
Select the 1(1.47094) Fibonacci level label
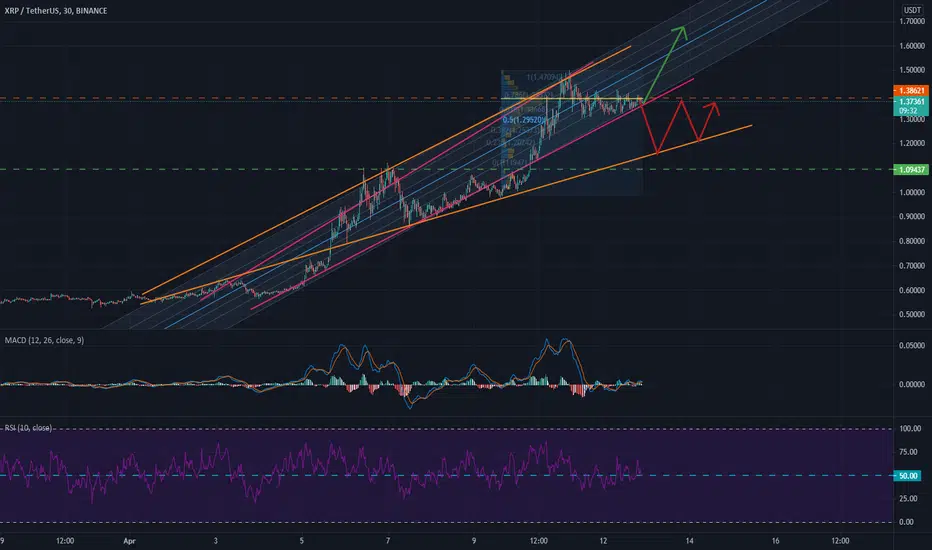(x=543, y=77)
